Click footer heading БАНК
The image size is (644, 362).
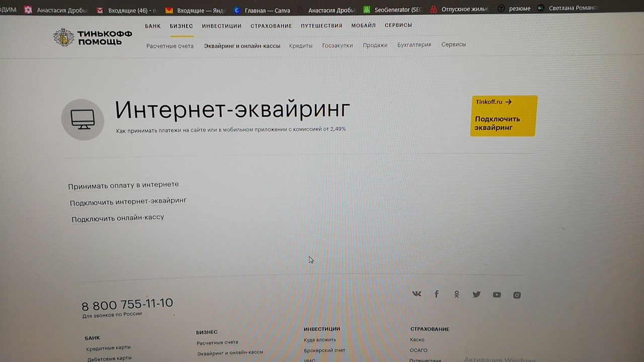93,338
